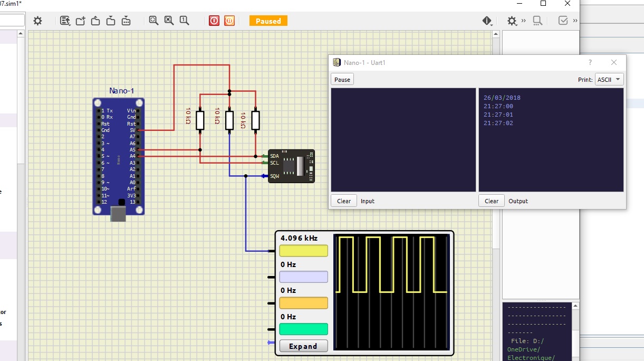The height and width of the screenshot is (361, 644).
Task: Open the editor settings gear dropdown
Action: (512, 21)
